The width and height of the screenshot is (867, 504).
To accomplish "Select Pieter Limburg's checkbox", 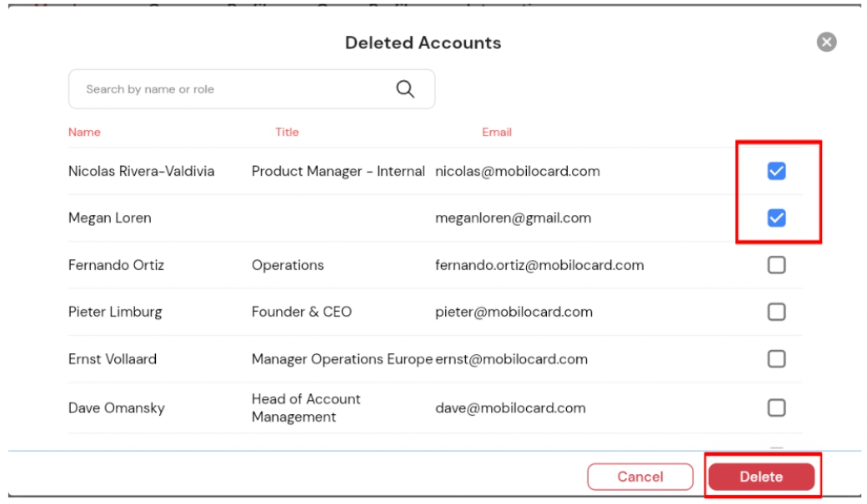I will point(776,312).
